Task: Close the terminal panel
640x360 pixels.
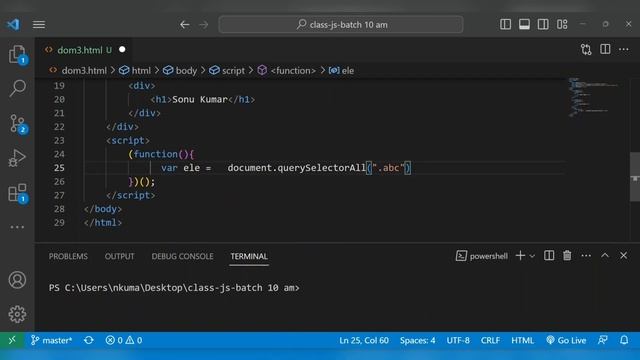Action: (623, 256)
